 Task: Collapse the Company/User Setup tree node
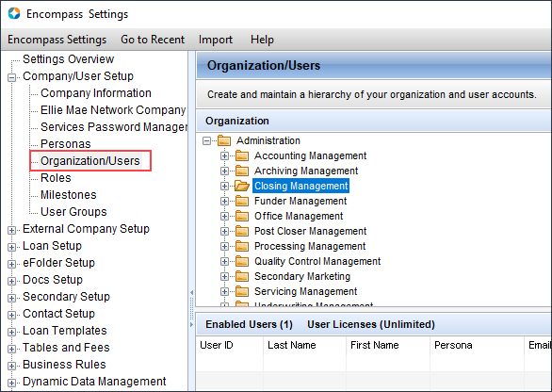coord(11,77)
